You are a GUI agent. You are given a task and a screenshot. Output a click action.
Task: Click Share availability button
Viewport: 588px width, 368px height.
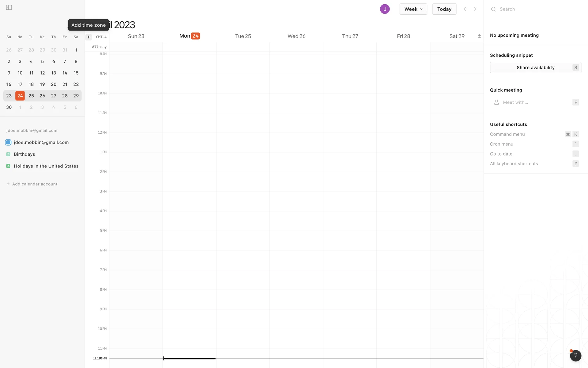tap(535, 67)
